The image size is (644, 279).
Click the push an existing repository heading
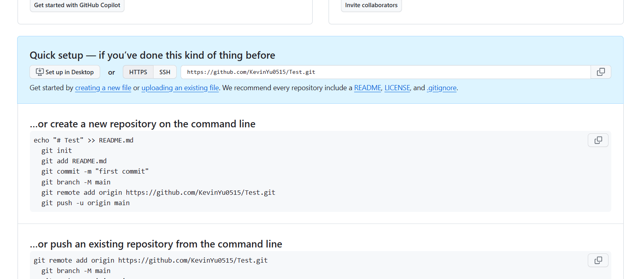tap(156, 244)
